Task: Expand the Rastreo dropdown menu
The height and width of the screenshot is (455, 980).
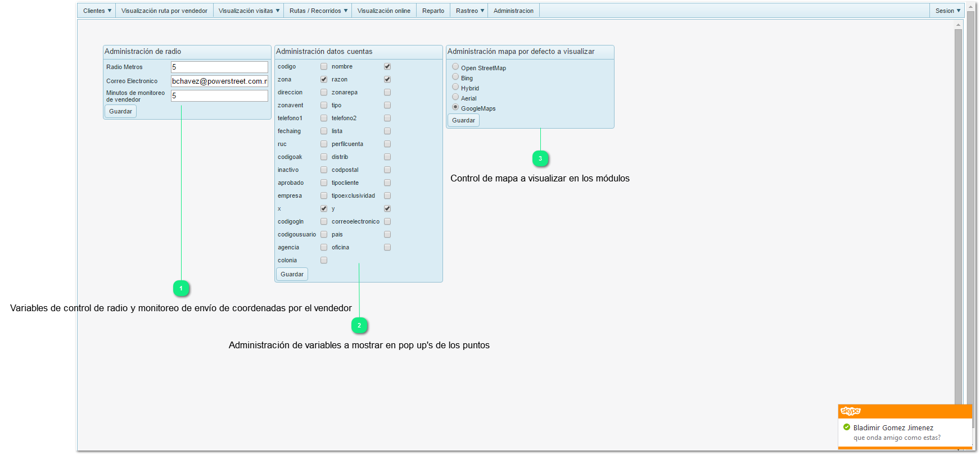Action: pos(469,11)
